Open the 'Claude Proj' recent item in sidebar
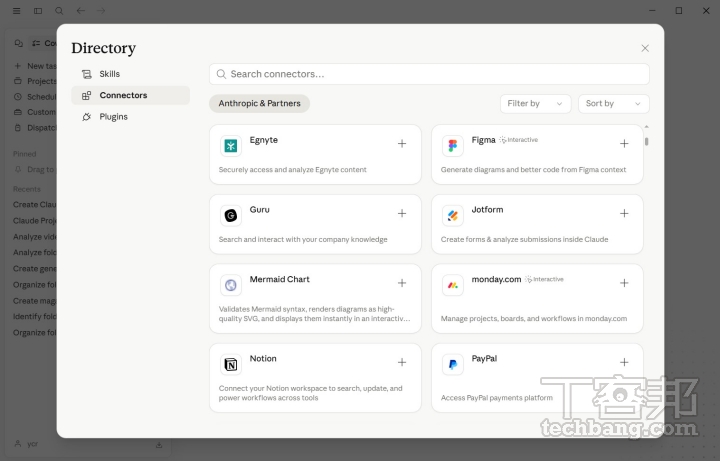 click(x=34, y=221)
